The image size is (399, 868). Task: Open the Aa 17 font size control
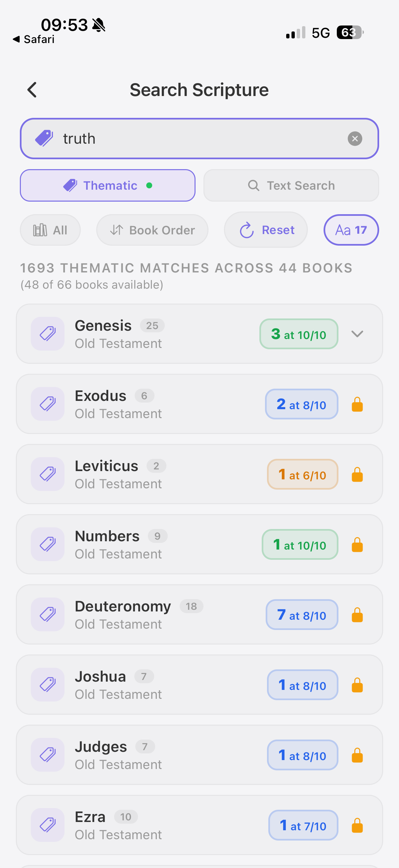click(351, 230)
